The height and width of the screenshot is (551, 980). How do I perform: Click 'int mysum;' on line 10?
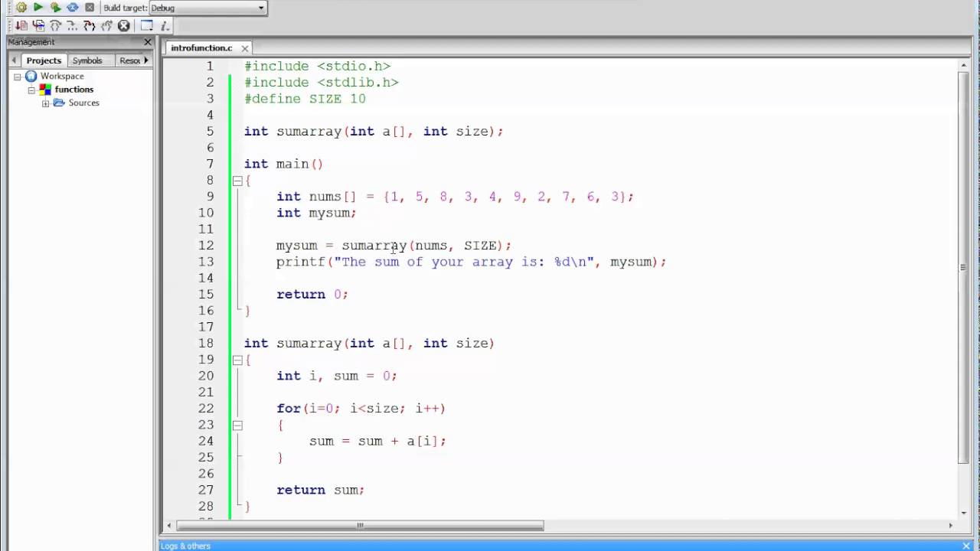tap(316, 213)
